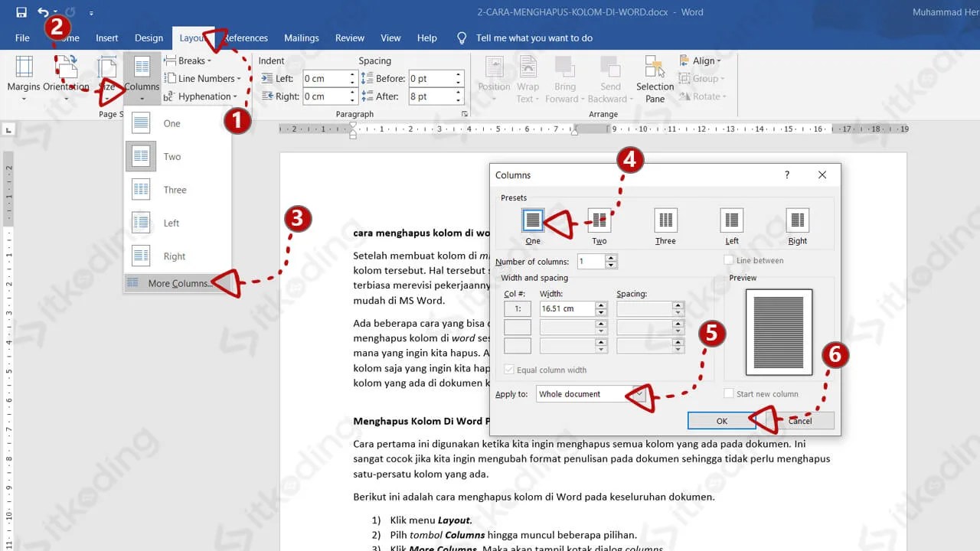This screenshot has height=551, width=980.
Task: Enable the Line between checkbox
Action: pos(729,260)
